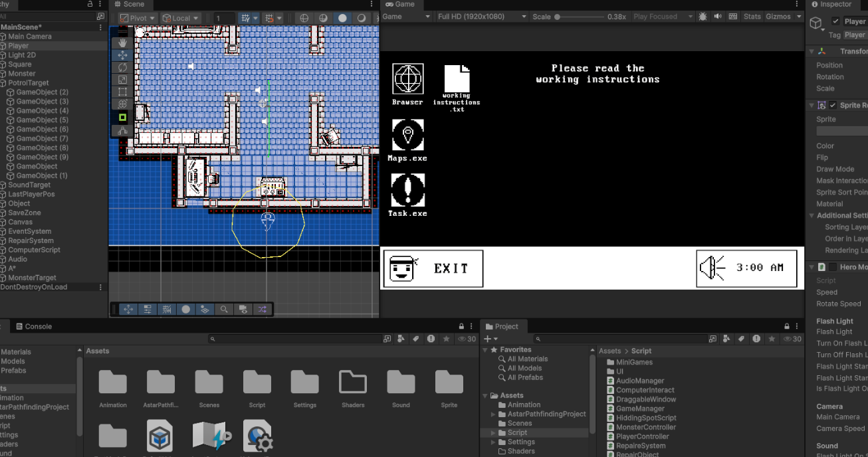Toggle the Stats button in Game view
Viewport: 868px width, 457px height.
pos(752,17)
